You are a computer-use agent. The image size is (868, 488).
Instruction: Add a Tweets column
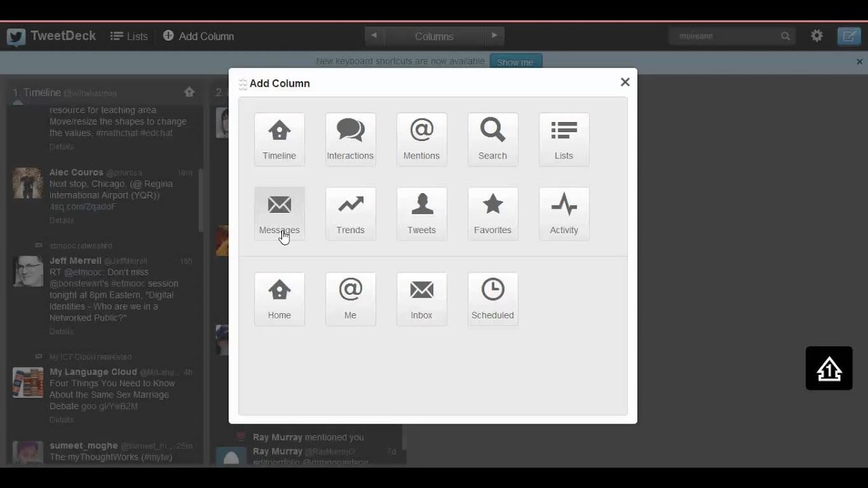click(x=422, y=214)
